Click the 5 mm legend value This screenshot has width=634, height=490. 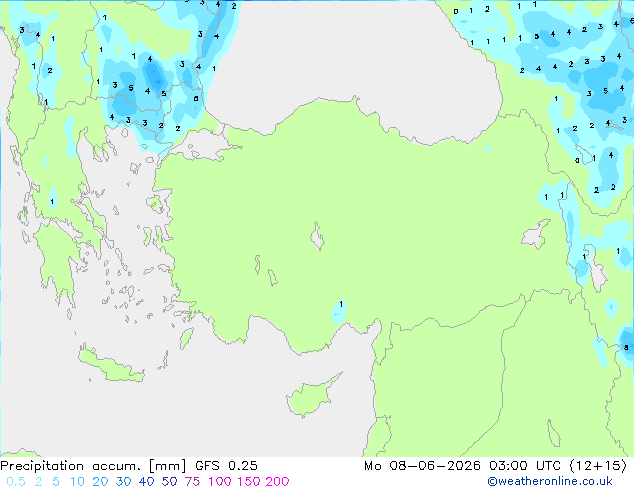pyautogui.click(x=56, y=482)
